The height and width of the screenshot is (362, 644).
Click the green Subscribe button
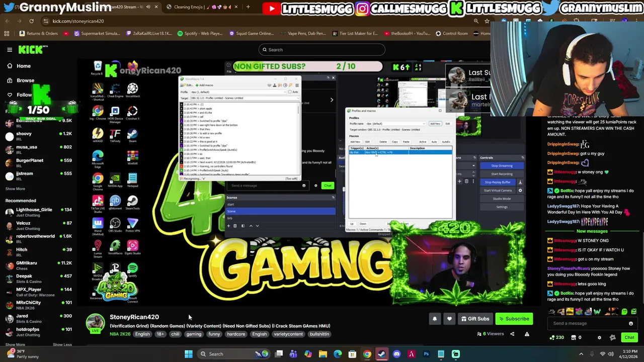pyautogui.click(x=514, y=319)
